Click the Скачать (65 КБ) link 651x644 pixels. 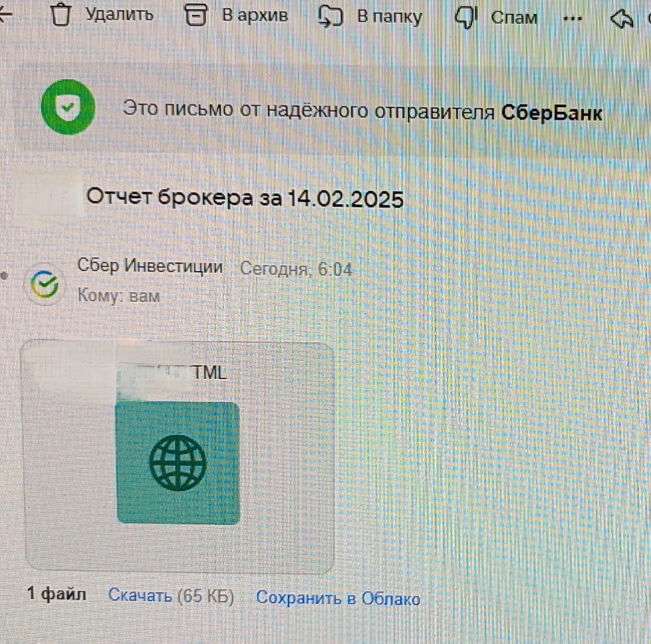[171, 596]
